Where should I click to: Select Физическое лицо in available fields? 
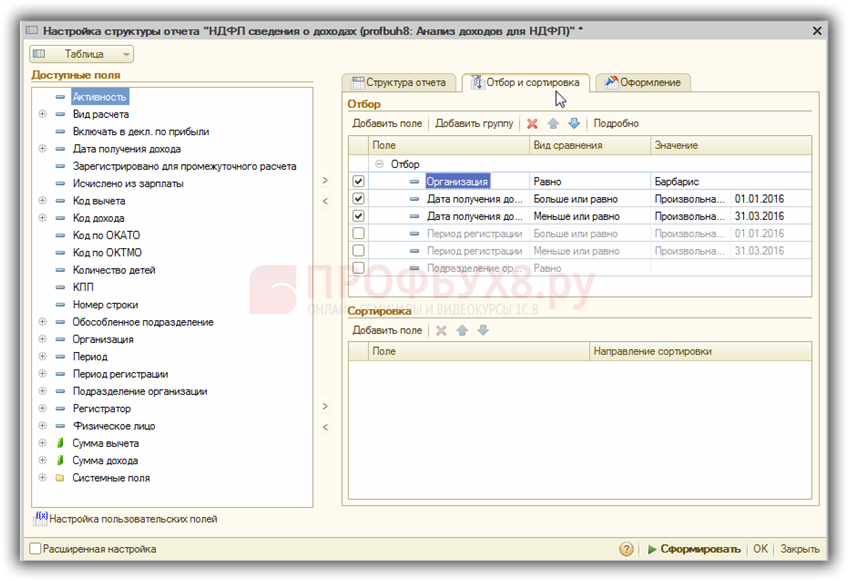113,426
